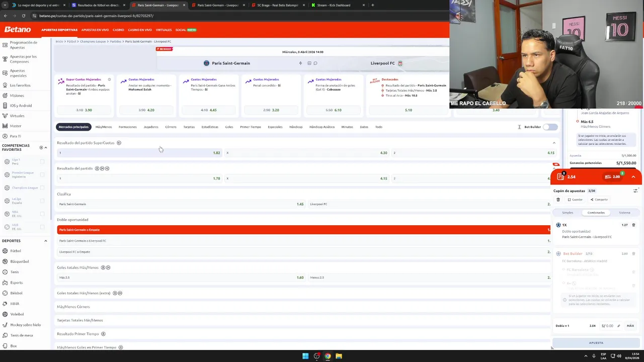Open iOS y Android phone icon

[x=5, y=106]
